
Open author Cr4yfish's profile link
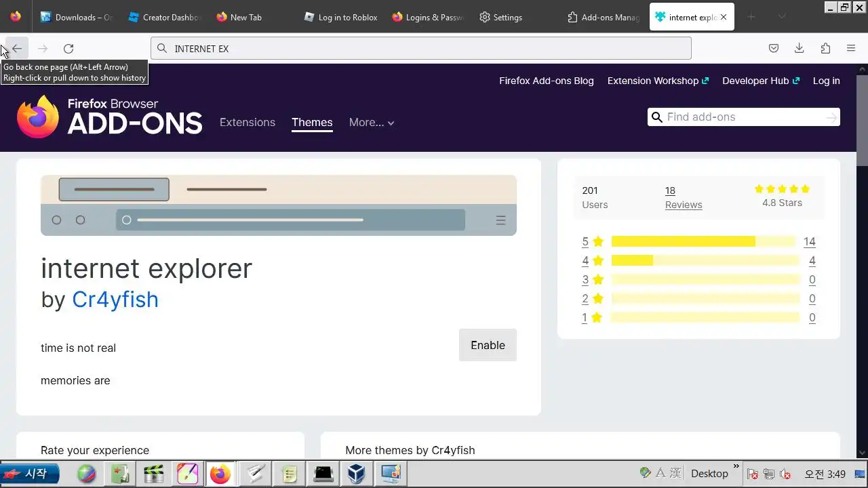click(115, 299)
